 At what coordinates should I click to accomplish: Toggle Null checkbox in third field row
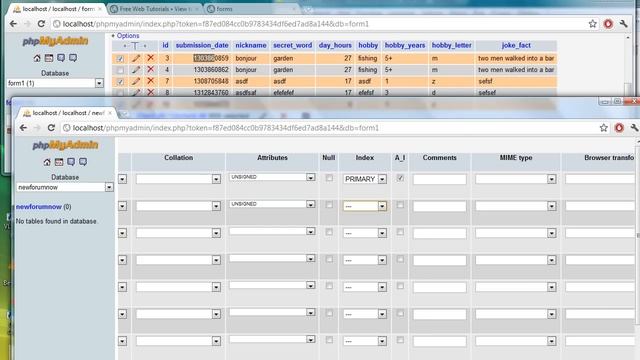pos(329,232)
